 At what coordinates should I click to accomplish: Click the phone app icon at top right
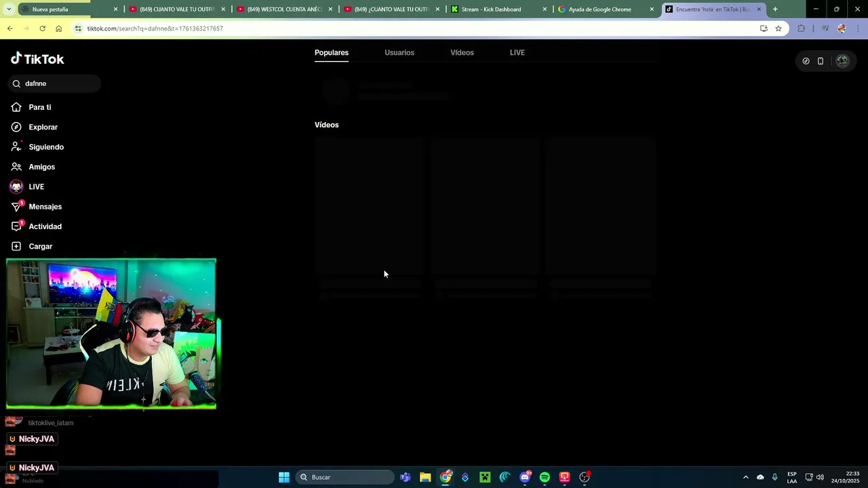[821, 61]
